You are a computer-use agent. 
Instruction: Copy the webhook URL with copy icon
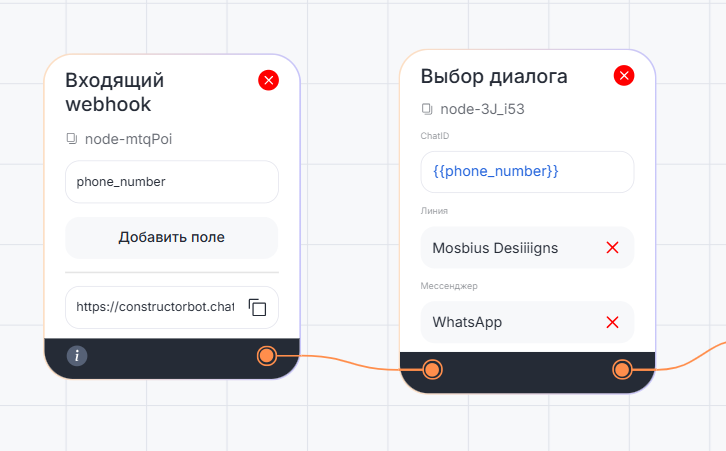[257, 307]
